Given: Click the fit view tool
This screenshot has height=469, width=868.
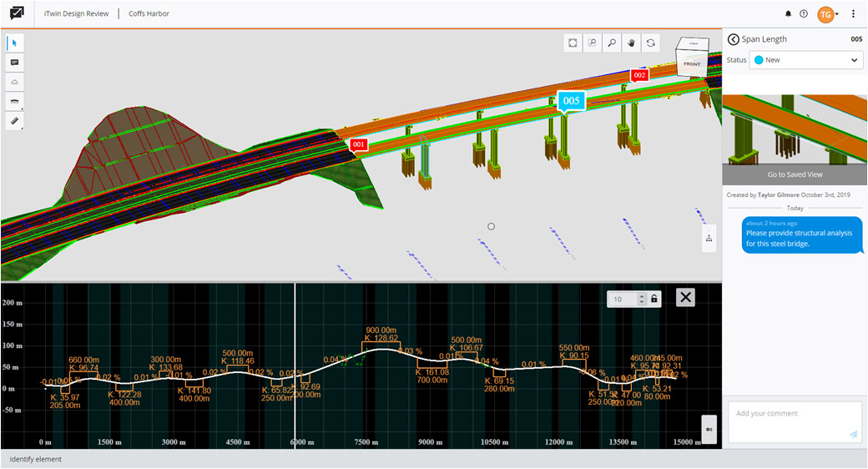Looking at the screenshot, I should [x=573, y=43].
